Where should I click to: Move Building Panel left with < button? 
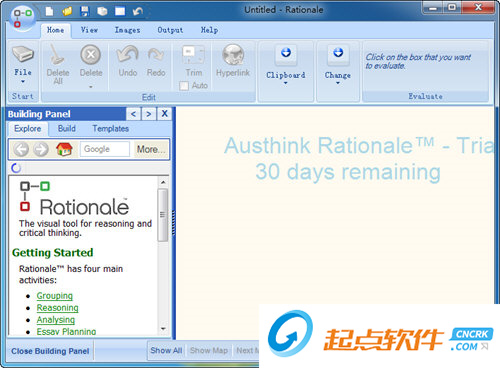[x=133, y=114]
